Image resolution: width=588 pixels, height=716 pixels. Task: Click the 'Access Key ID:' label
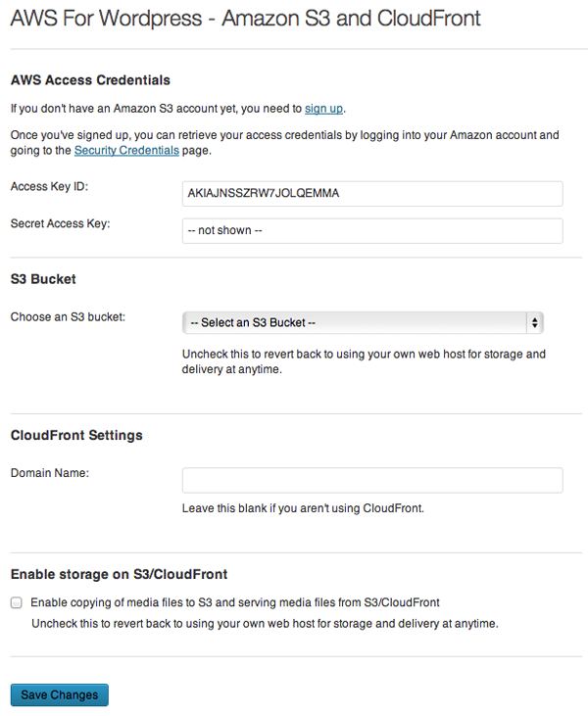49,186
